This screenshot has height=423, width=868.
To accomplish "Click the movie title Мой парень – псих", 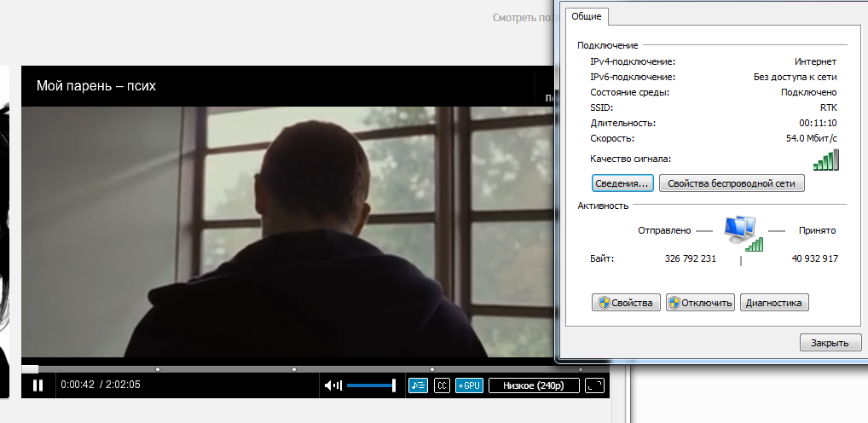I will point(96,86).
